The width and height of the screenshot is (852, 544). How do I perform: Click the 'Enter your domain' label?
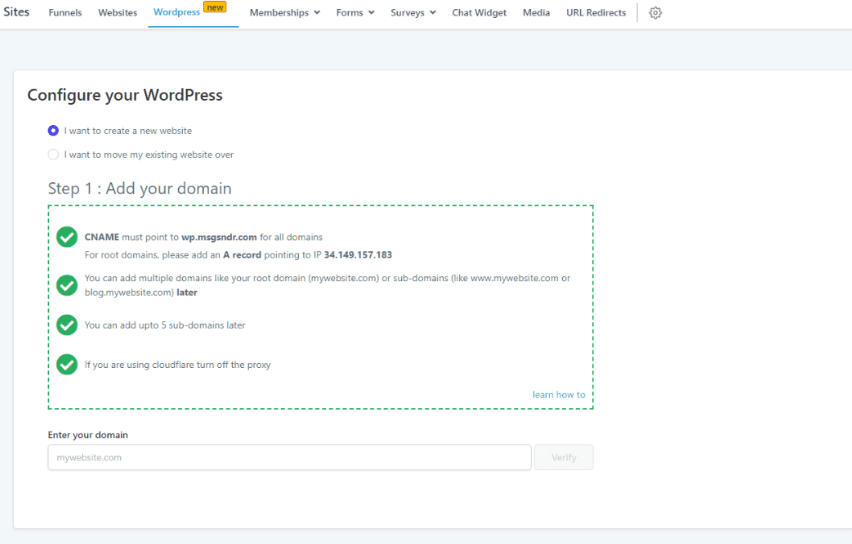[88, 435]
